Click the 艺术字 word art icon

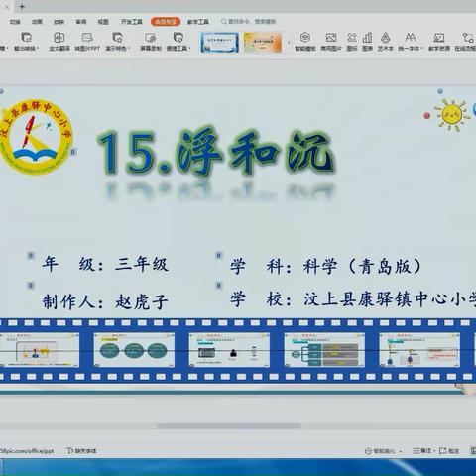[386, 37]
